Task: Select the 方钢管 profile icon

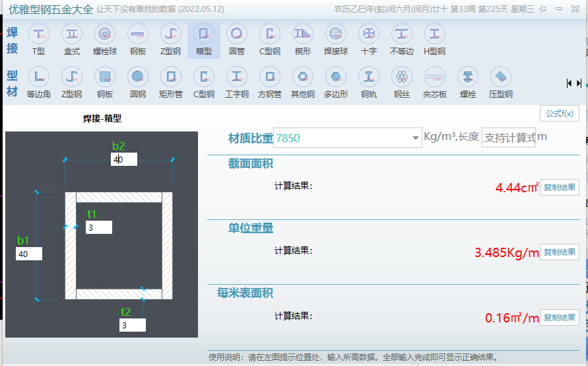Action: (270, 83)
